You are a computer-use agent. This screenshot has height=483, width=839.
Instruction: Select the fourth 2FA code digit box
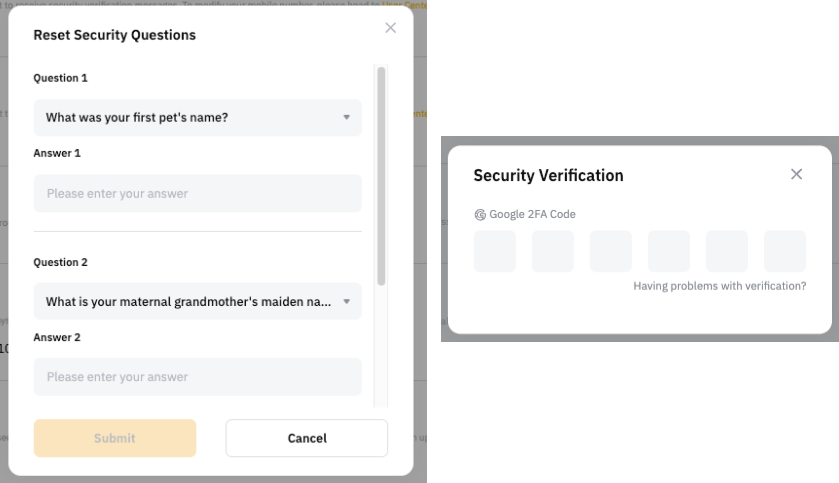click(669, 251)
